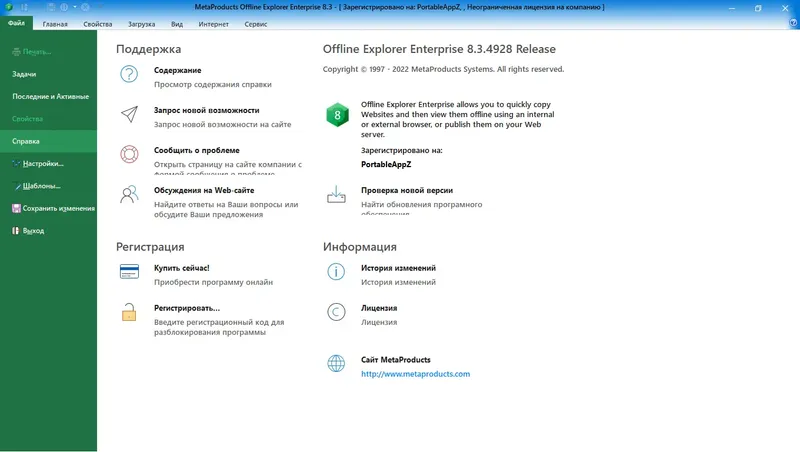Click the globe MetaProducts site icon
800x452 pixels.
pyautogui.click(x=336, y=363)
